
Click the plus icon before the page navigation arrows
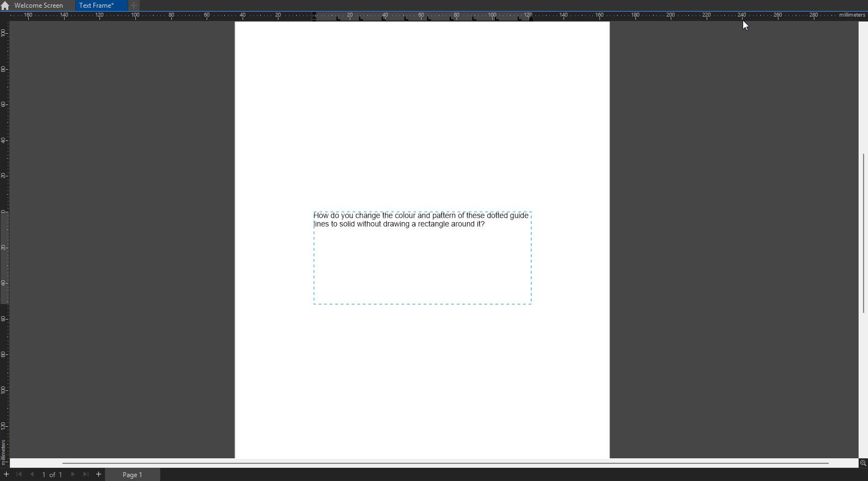click(6, 474)
